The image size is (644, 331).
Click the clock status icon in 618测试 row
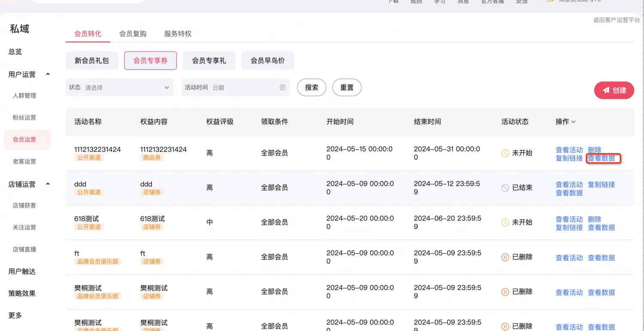coord(505,223)
